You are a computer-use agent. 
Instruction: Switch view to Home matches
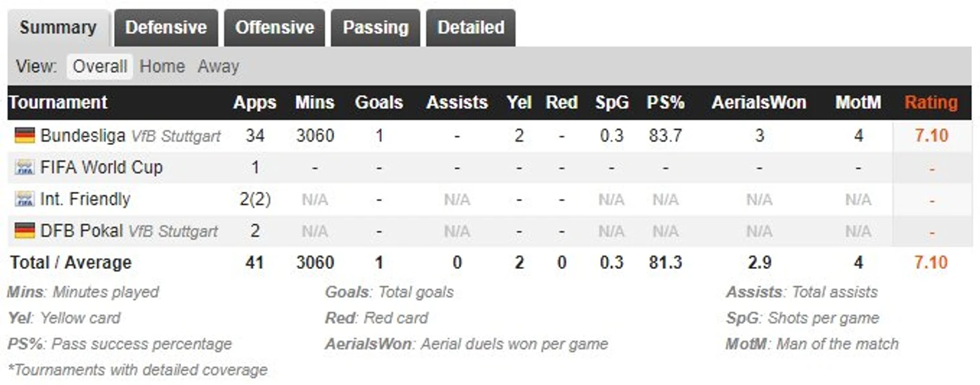[162, 66]
